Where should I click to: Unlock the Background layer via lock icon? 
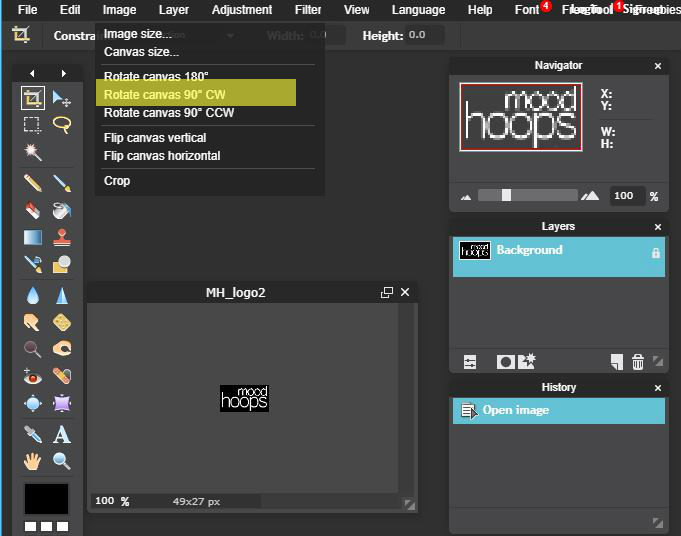[x=656, y=253]
